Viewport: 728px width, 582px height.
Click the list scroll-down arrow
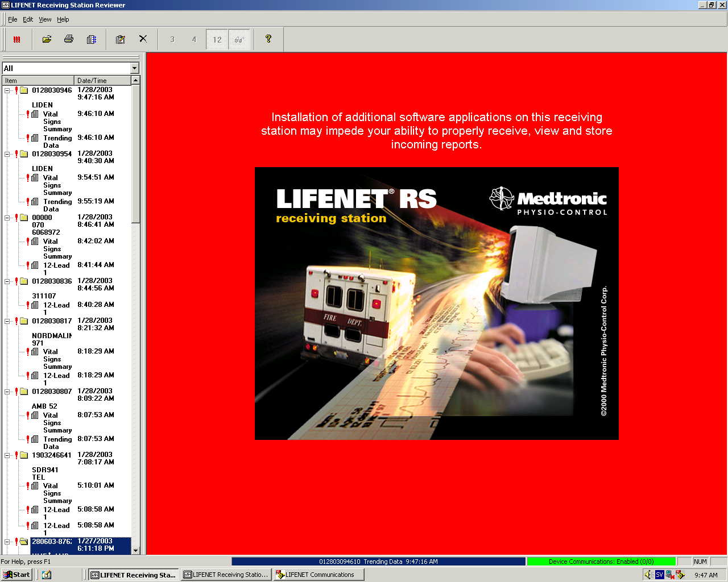point(135,550)
